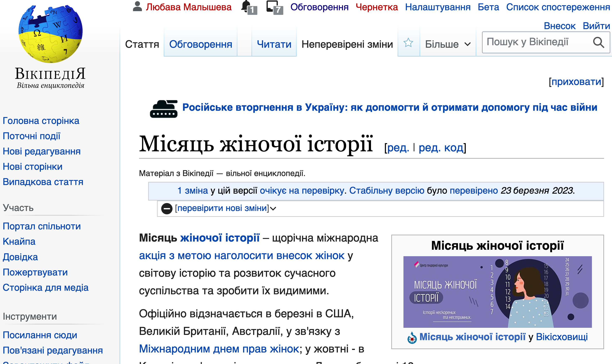Open the Стабільну версію link
Viewport: 612px width, 364px height.
(x=387, y=191)
